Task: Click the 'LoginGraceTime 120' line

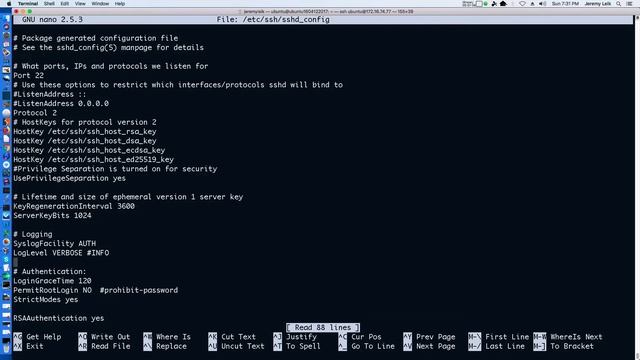Action: coord(52,281)
